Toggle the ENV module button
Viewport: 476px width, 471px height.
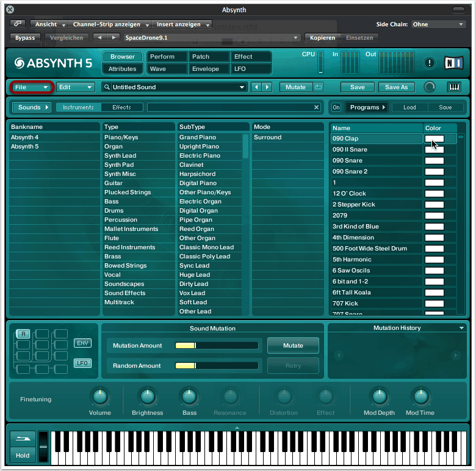click(82, 343)
